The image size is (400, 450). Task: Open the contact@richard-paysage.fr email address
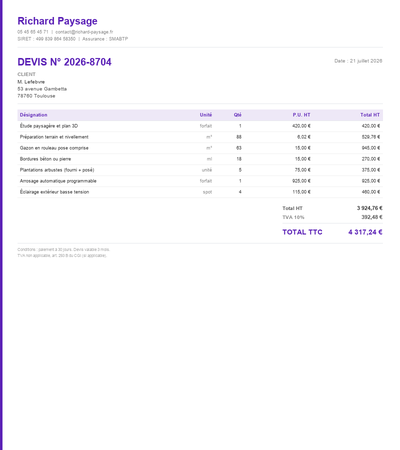click(x=84, y=32)
